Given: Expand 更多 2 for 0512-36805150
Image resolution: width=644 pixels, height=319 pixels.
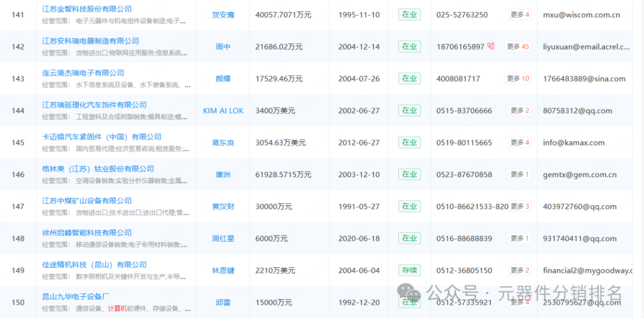Looking at the screenshot, I should pos(520,271).
